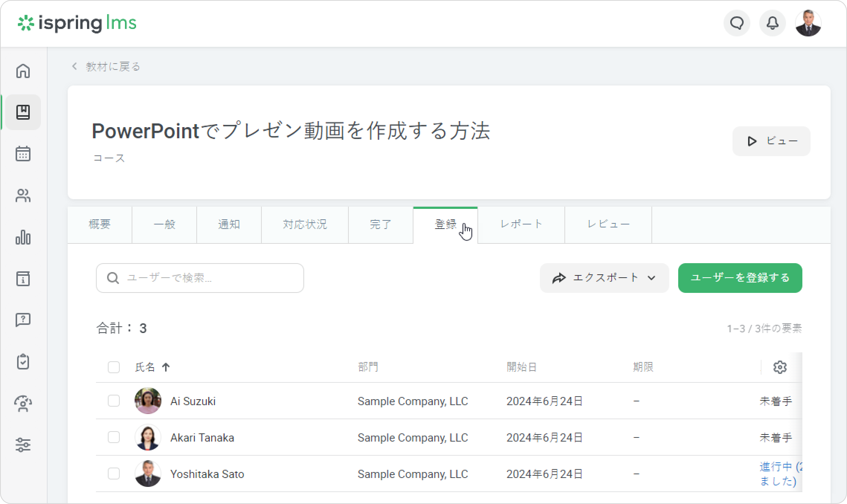Viewport: 847px width, 504px height.
Task: Open the calendar icon in sidebar
Action: (23, 154)
